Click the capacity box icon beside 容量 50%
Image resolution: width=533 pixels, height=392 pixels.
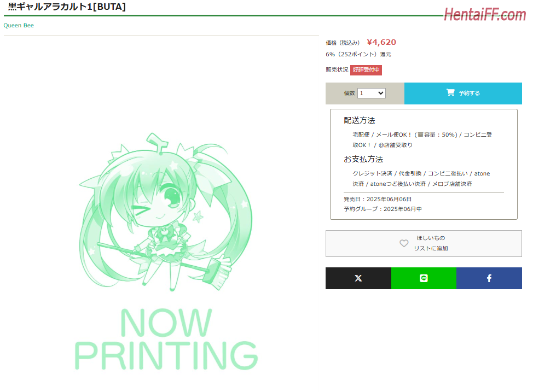click(x=420, y=135)
